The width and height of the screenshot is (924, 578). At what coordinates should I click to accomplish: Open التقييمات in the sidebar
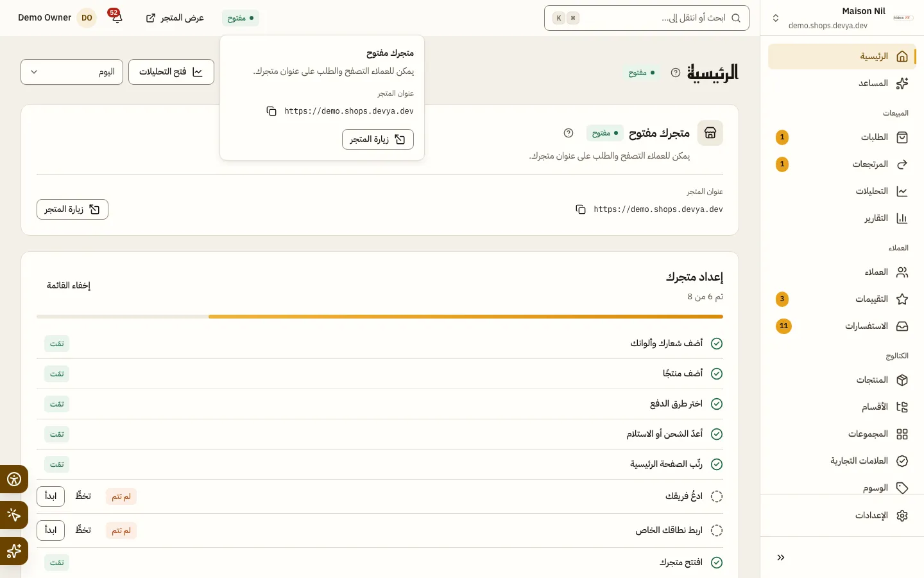tap(842, 299)
